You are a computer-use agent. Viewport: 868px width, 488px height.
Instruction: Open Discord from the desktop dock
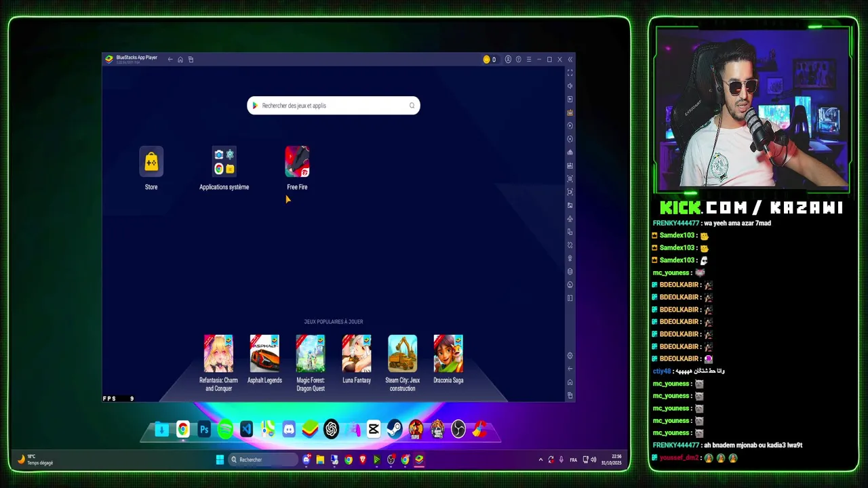click(289, 429)
